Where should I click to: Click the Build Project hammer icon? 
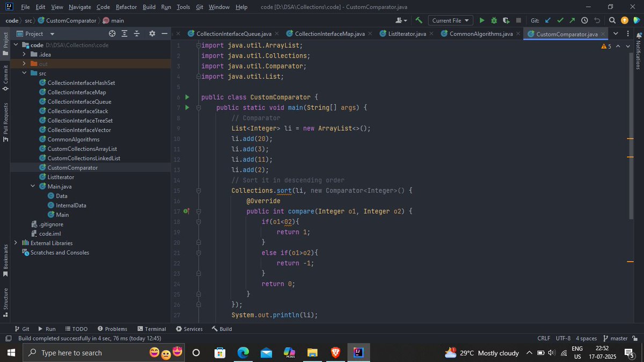(x=419, y=20)
